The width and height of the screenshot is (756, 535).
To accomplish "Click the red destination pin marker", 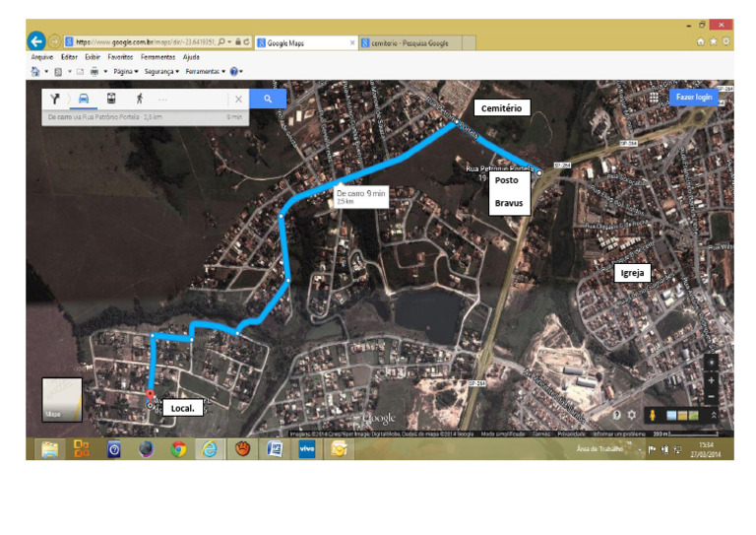I will click(x=150, y=396).
